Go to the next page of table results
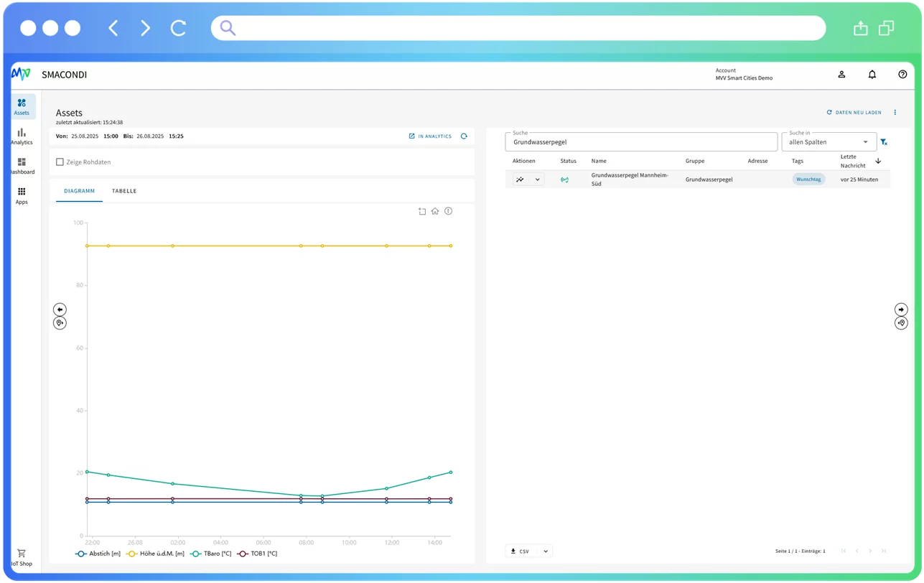The width and height of the screenshot is (924, 583). [870, 551]
